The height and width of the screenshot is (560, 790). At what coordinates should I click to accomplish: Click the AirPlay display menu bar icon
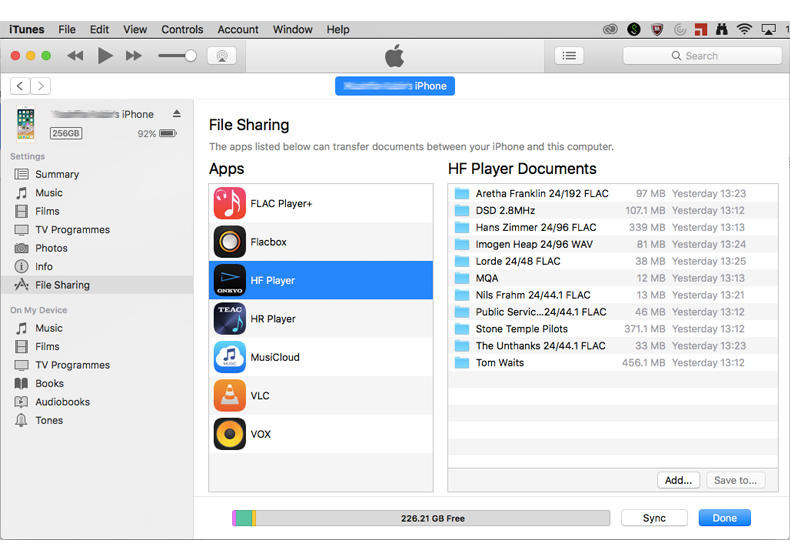tap(768, 29)
